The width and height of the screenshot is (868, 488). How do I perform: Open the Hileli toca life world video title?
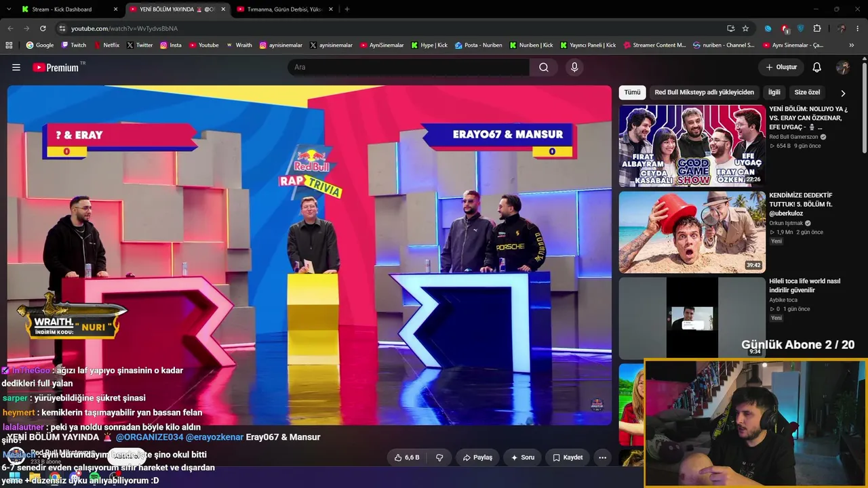805,285
